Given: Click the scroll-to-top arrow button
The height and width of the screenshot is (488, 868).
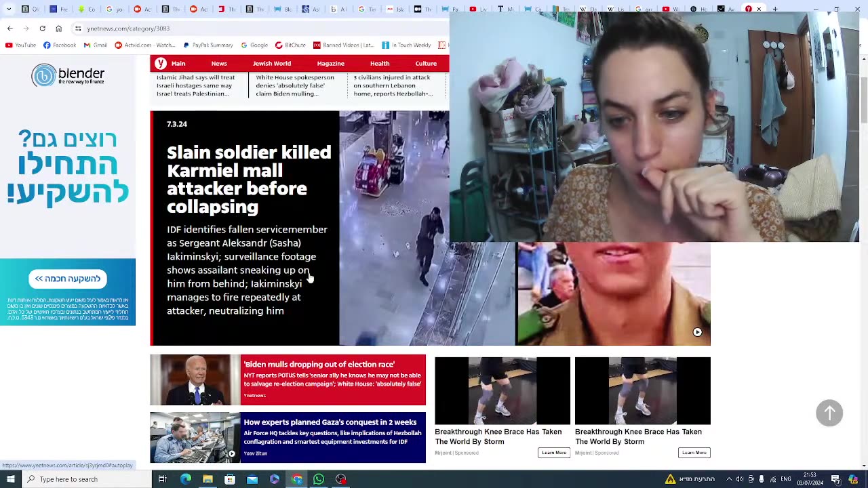Looking at the screenshot, I should 829,413.
